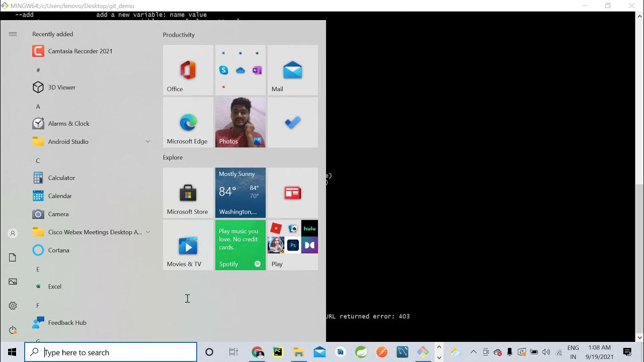Open Camtasia Recorder 2021 from the app list
The width and height of the screenshot is (644, 362).
point(91,51)
